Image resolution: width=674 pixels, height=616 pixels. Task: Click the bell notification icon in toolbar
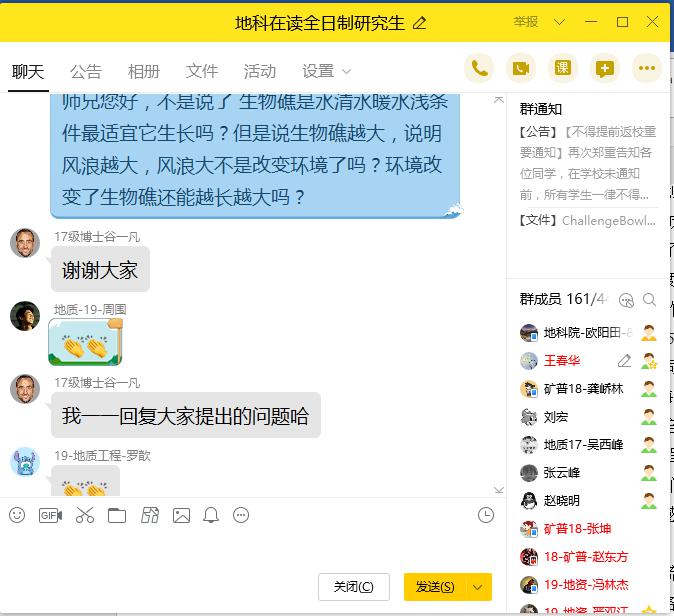(x=211, y=515)
